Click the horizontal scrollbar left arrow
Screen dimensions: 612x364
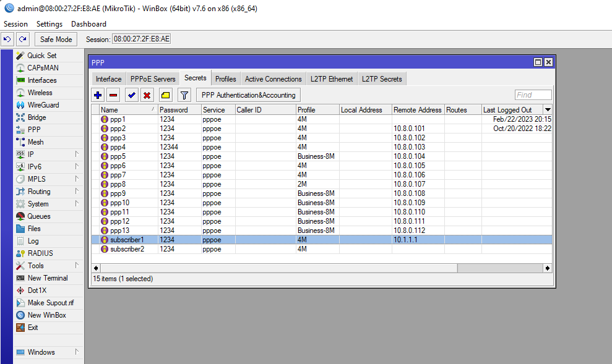click(96, 268)
